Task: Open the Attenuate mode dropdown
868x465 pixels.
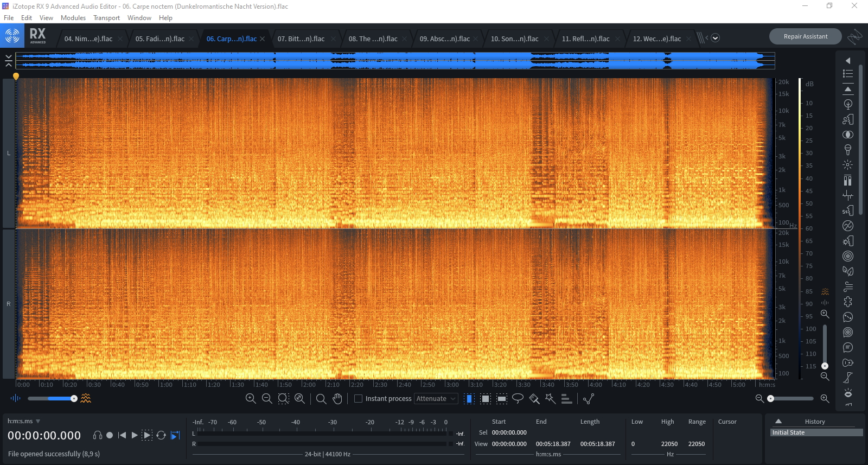Action: click(x=436, y=399)
